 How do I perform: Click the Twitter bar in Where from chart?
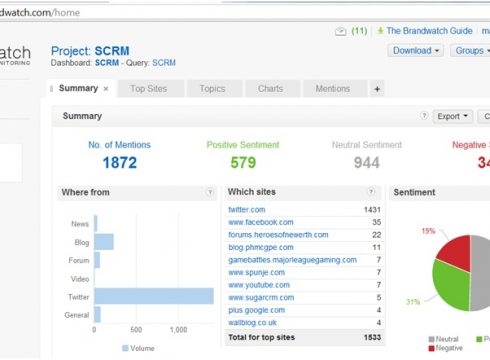(154, 296)
